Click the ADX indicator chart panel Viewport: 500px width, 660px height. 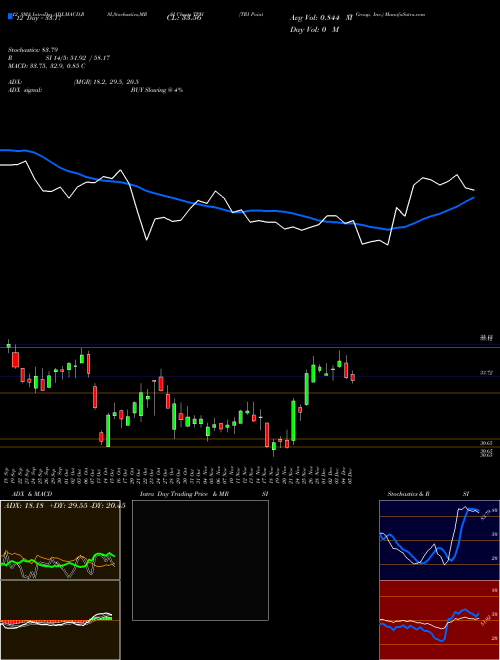(60, 540)
